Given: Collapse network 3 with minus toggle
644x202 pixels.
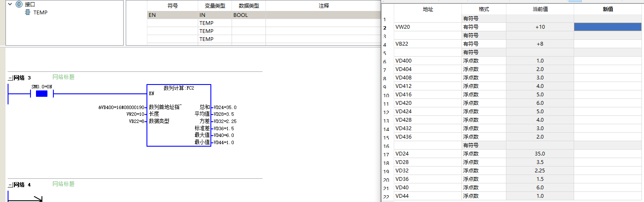Looking at the screenshot, I should coord(10,78).
